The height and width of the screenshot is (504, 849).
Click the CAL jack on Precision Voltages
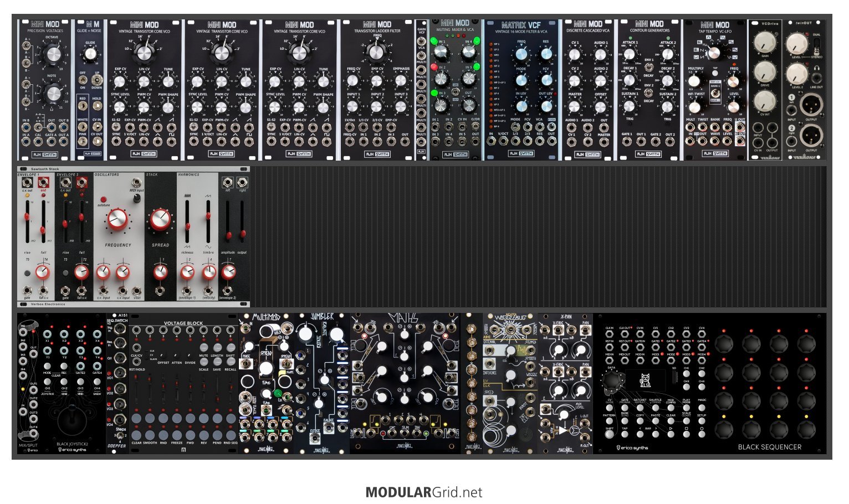click(x=38, y=141)
